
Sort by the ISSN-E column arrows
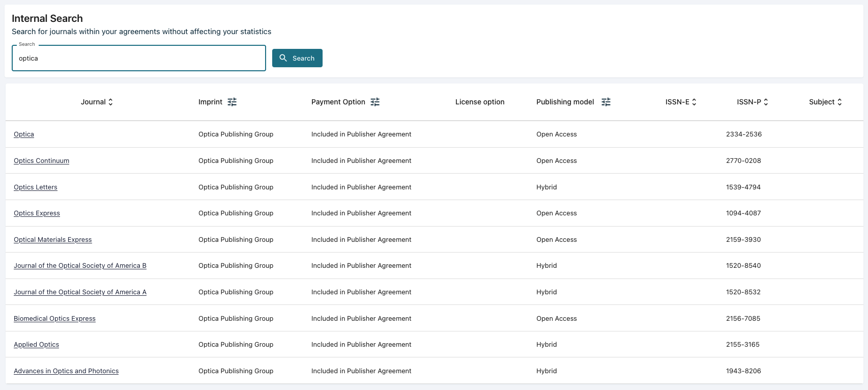coord(694,102)
